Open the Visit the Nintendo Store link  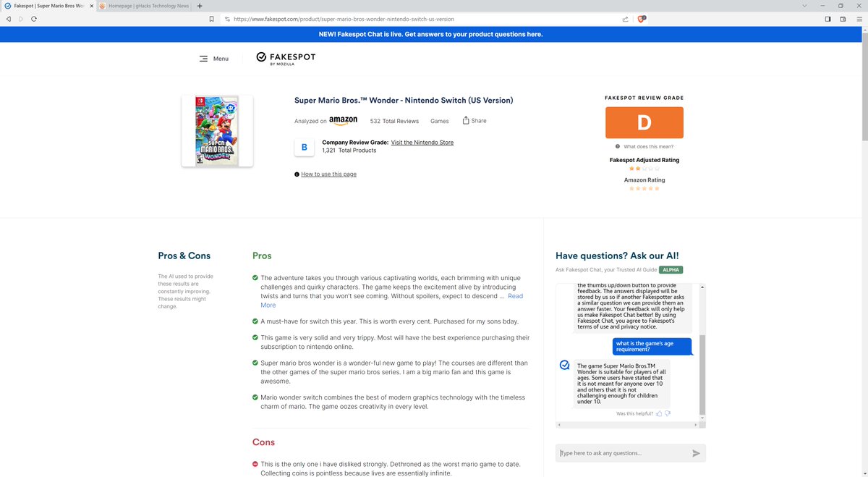click(x=422, y=142)
